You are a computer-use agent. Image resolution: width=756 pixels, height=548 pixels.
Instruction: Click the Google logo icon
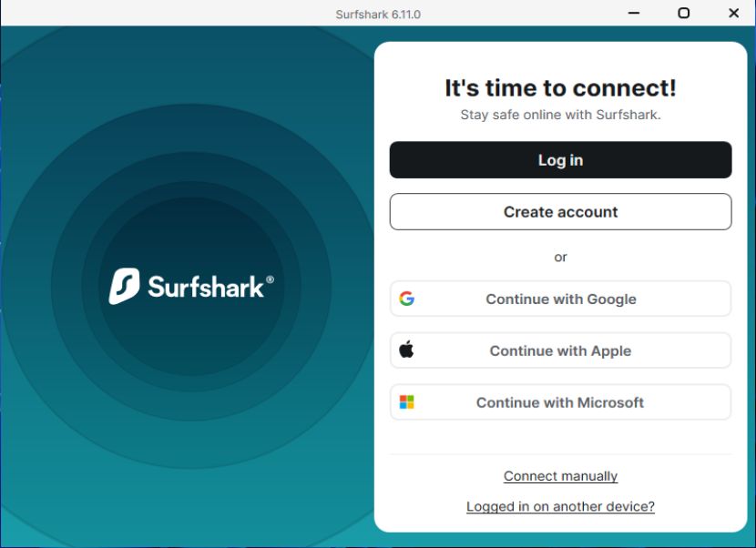pos(407,299)
